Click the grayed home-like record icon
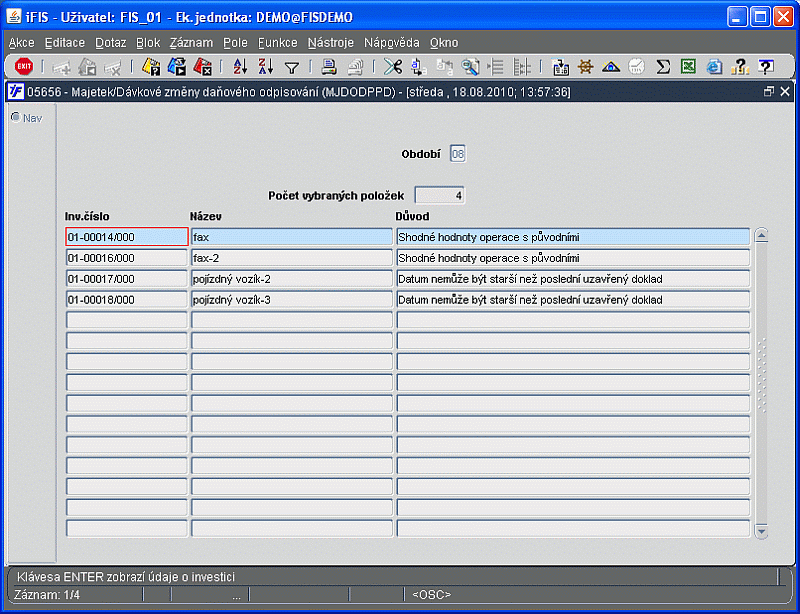Screen dimensions: 800x614 pos(87,66)
